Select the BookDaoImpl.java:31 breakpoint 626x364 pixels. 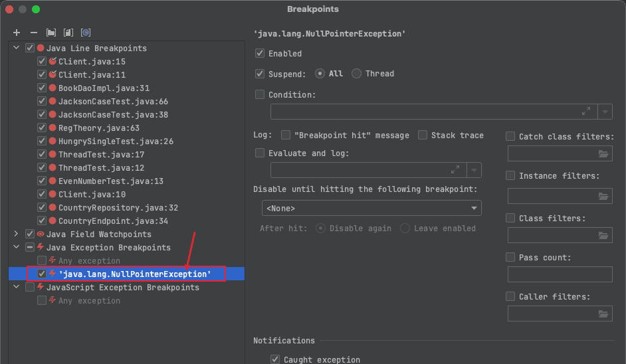(x=103, y=88)
